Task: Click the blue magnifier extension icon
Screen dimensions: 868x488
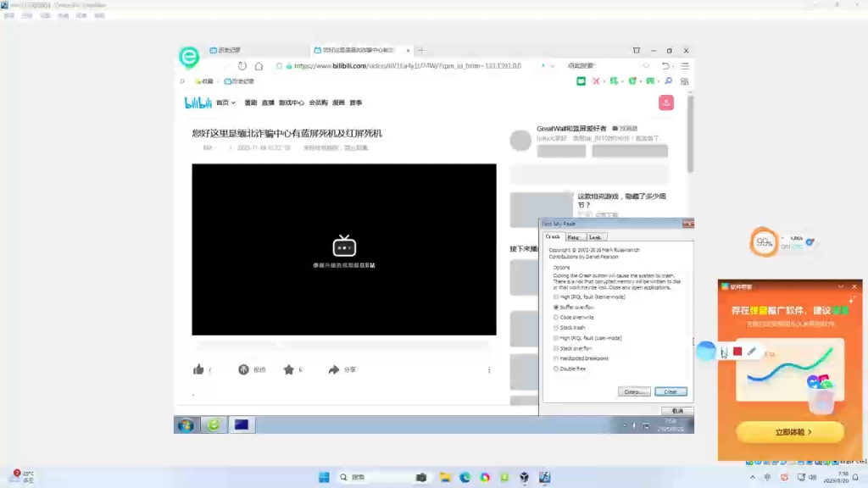Action: coord(668,81)
